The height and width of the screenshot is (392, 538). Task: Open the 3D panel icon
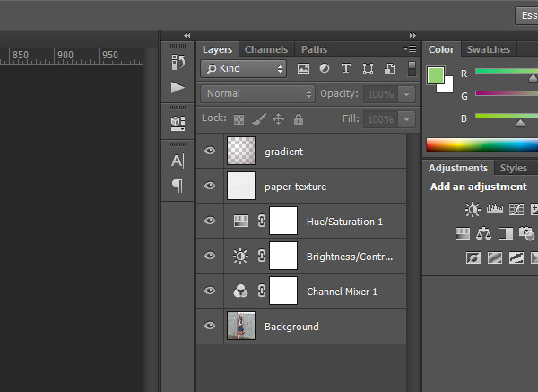pos(178,122)
